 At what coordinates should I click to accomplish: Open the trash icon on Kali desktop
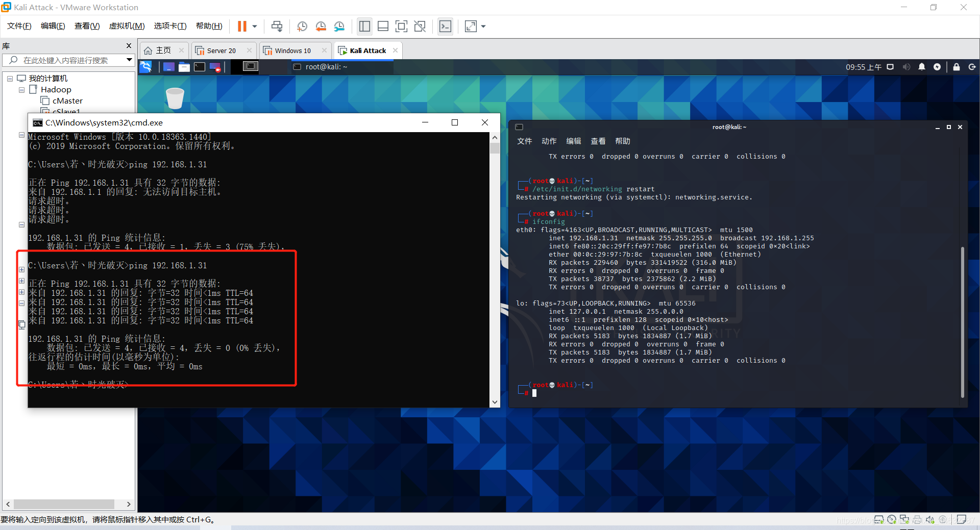[x=175, y=98]
